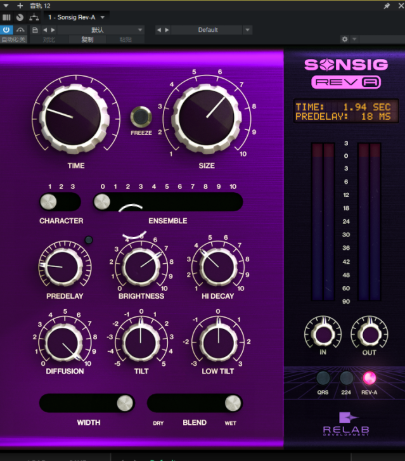This screenshot has width=405, height=461.
Task: Click the Relab Development logo
Action: coord(346,424)
